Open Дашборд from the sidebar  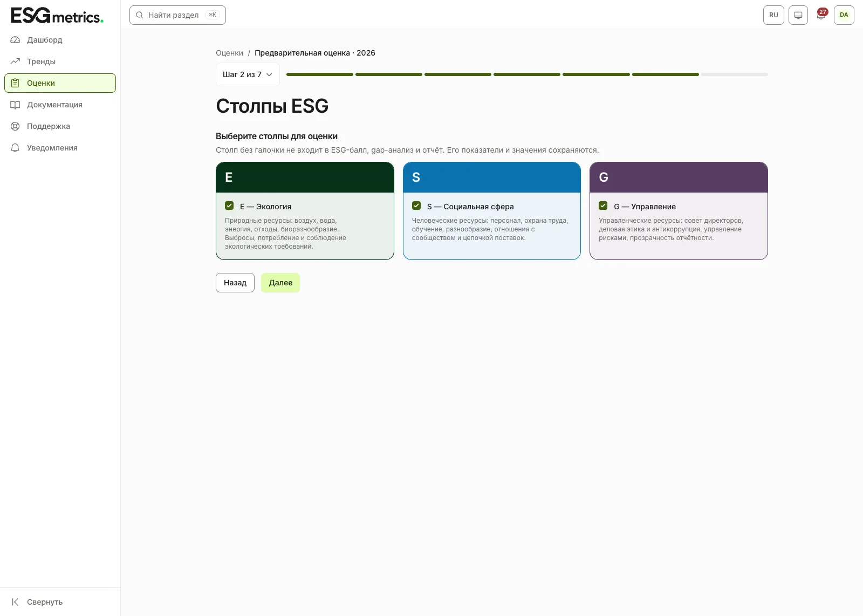point(60,40)
